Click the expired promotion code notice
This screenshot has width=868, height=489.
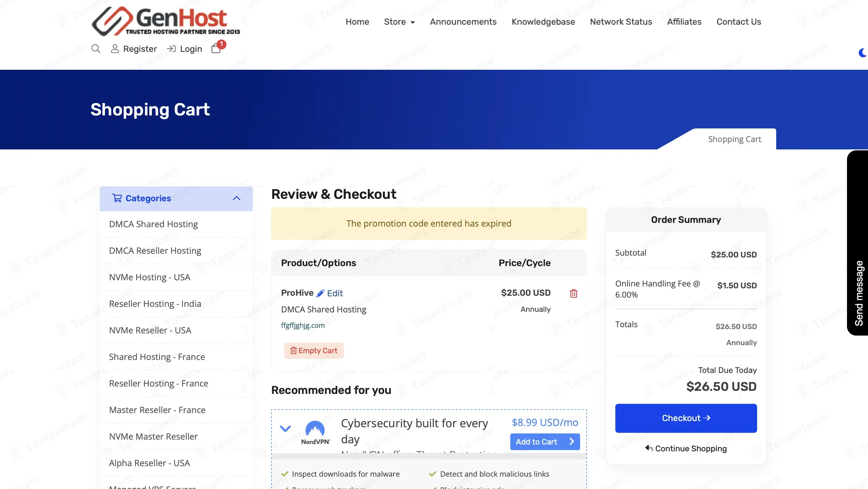(x=429, y=223)
